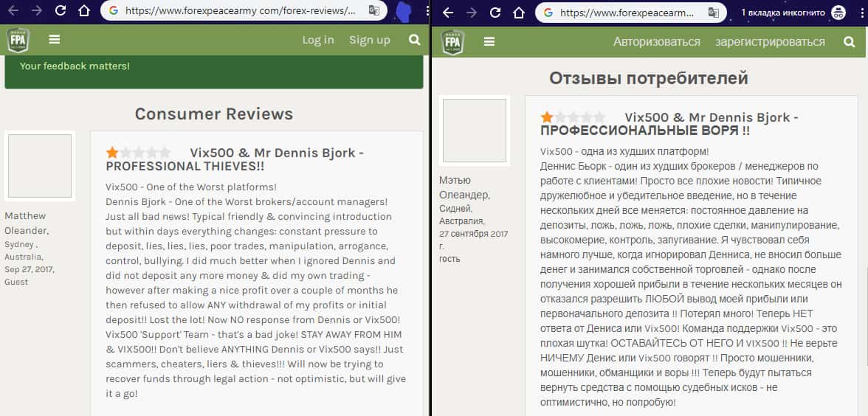Open home page in English-page browser window
This screenshot has width=868, height=416.
pyautogui.click(x=84, y=10)
